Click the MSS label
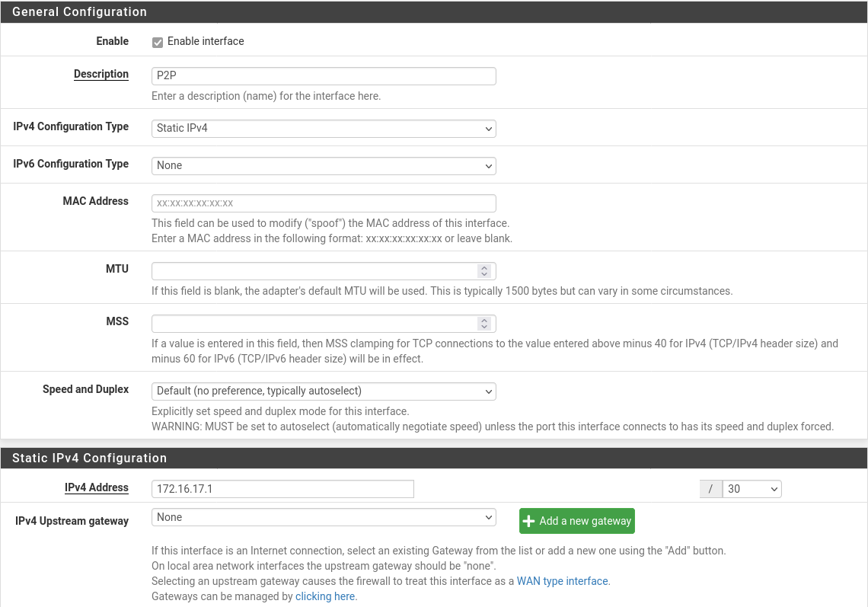This screenshot has width=868, height=607. point(117,321)
